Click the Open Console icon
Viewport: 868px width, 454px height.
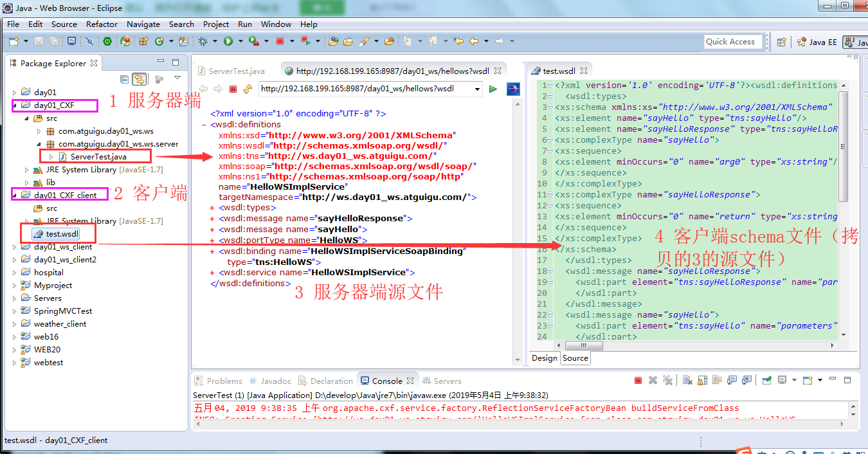807,381
